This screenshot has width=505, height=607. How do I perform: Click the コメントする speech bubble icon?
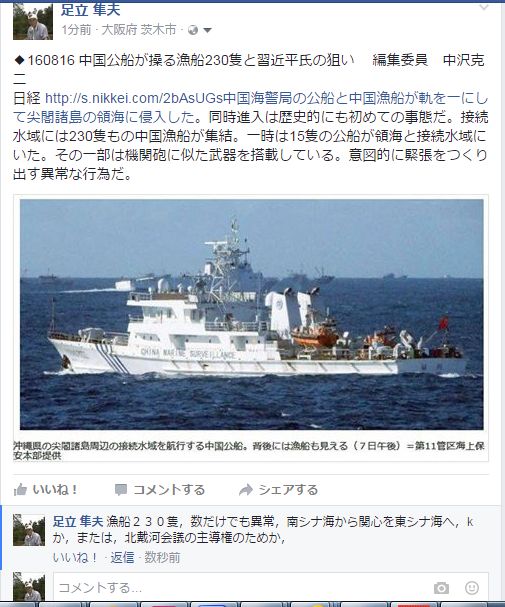pyautogui.click(x=121, y=490)
